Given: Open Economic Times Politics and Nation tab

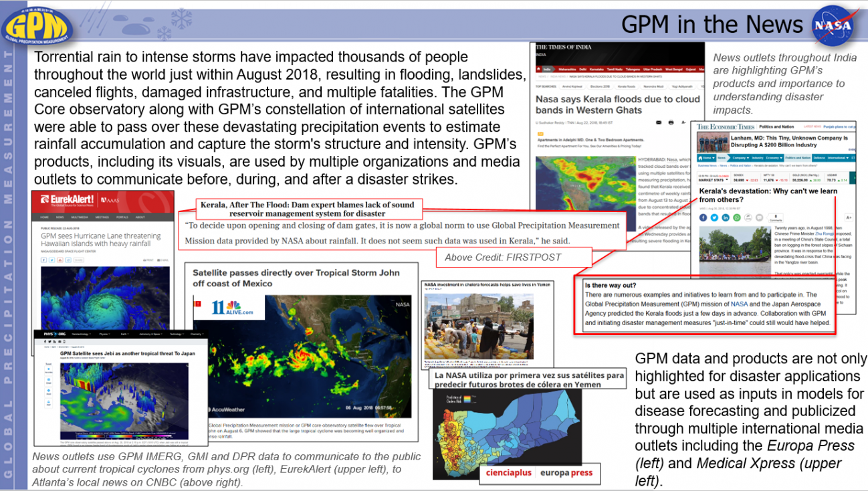Looking at the screenshot, I should [x=798, y=158].
